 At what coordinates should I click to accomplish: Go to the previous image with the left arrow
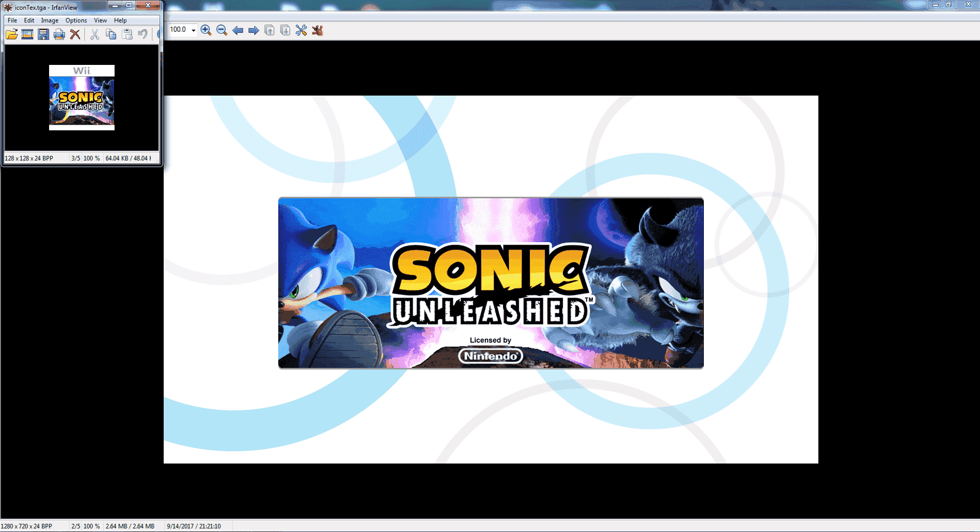(238, 30)
